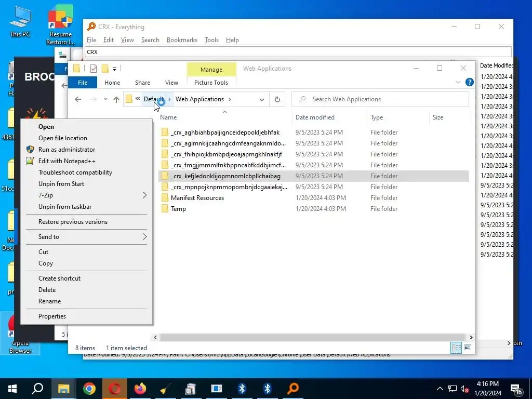532x399 pixels.
Task: Refresh the Web Applications folder view
Action: (277, 99)
